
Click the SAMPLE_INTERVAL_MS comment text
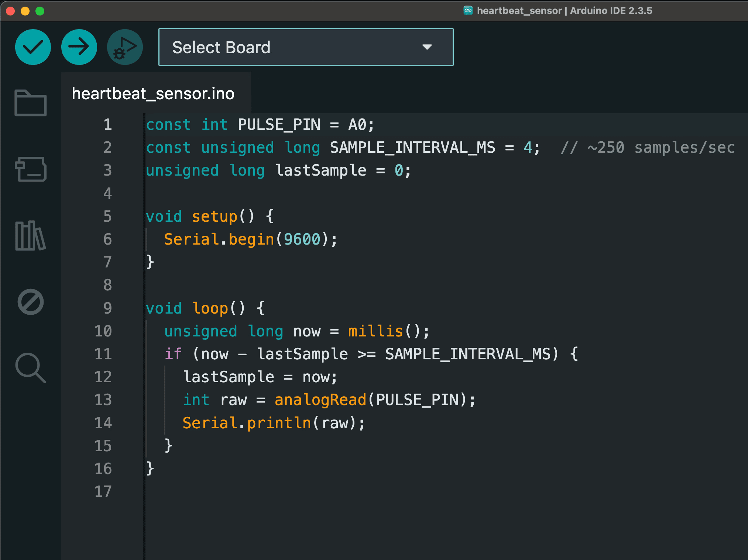(648, 148)
